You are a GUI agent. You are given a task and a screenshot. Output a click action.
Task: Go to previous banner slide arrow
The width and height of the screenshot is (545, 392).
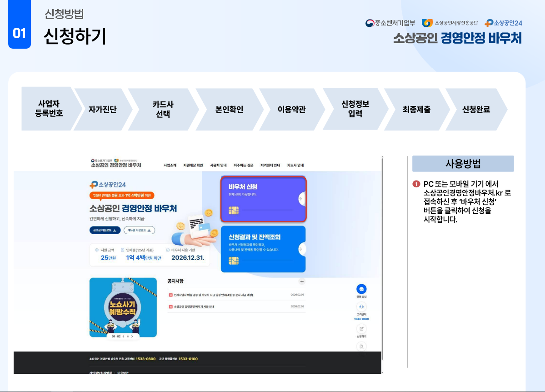pyautogui.click(x=123, y=337)
